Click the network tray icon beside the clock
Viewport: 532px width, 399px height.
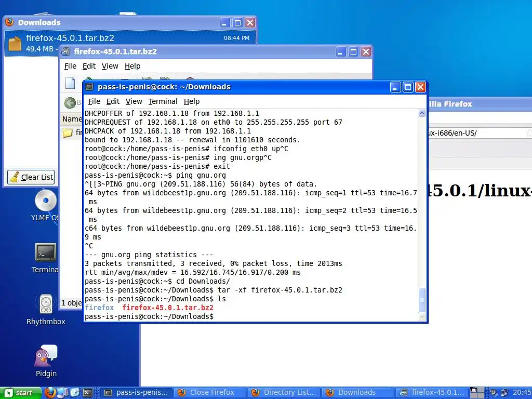504,393
